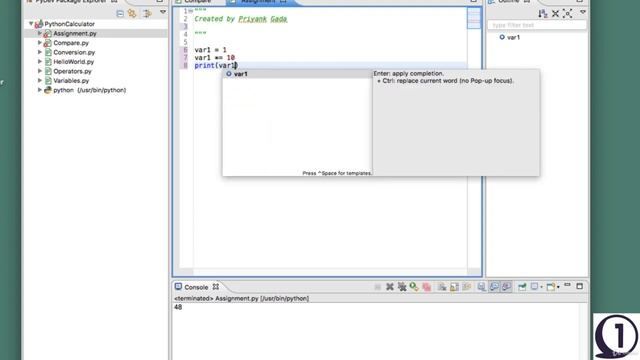Toggle Word Wrap in Console toolbar
Screen dimensions: 640x360
coord(467,287)
